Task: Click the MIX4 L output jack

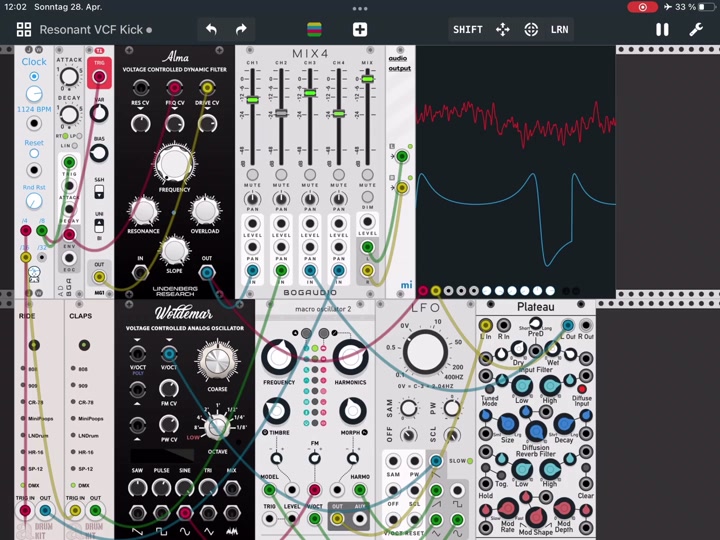Action: click(367, 247)
